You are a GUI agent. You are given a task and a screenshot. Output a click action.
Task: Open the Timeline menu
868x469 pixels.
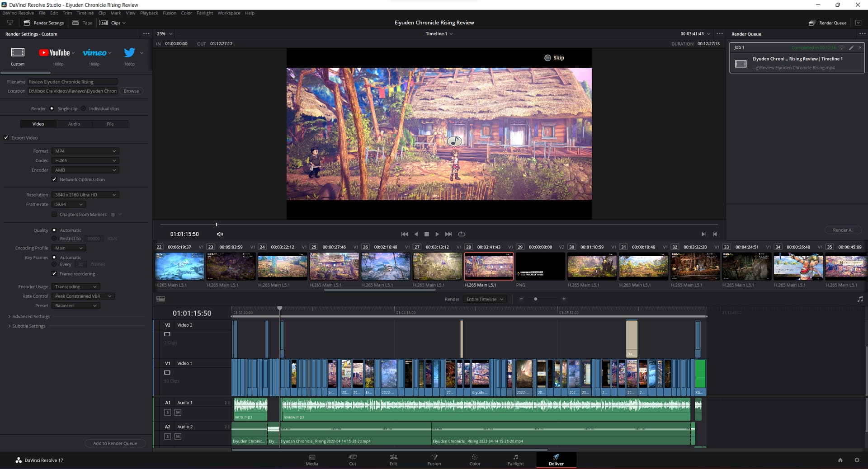coord(85,13)
